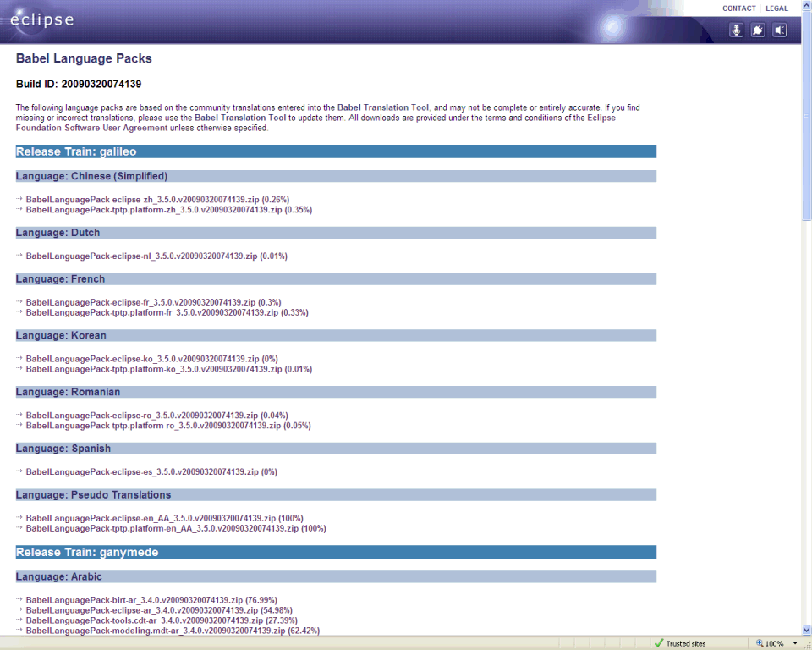The width and height of the screenshot is (812, 650).
Task: Click the speaker icon in header
Action: pyautogui.click(x=780, y=30)
